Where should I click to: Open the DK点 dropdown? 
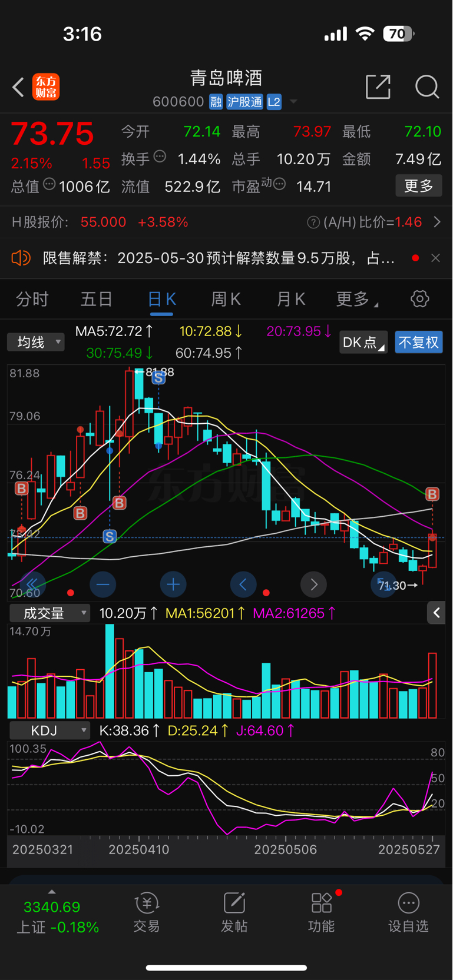(x=363, y=343)
